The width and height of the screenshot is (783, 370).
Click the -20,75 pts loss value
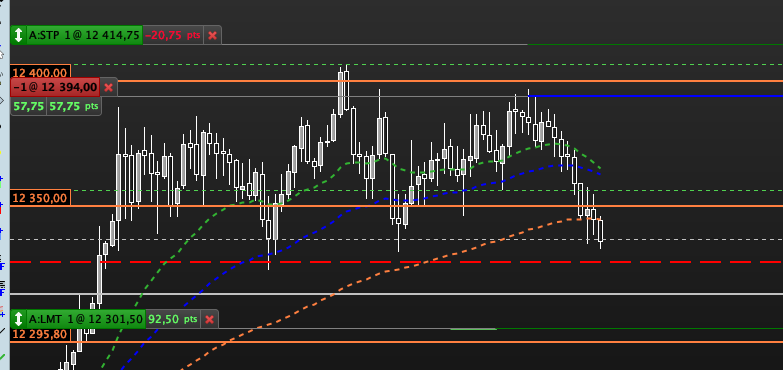point(173,35)
